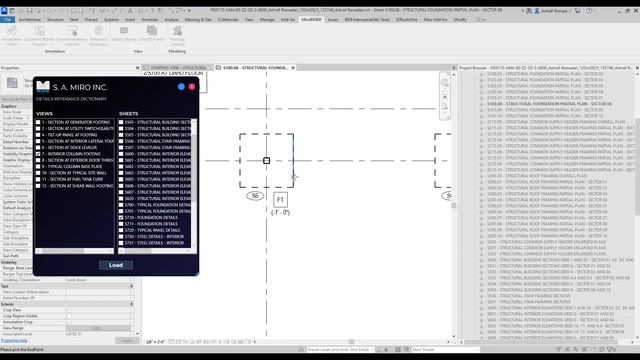Toggle the Crop Region Visible checkbox
The image size is (640, 360).
coord(69,316)
